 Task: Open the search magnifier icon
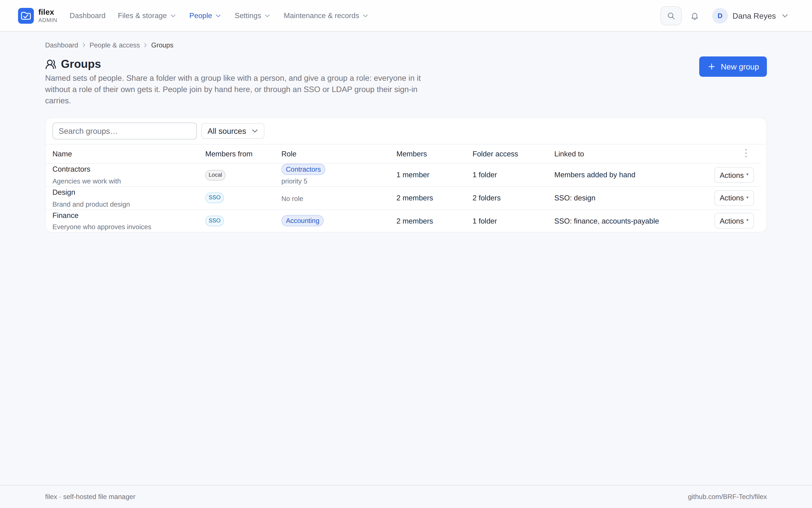pyautogui.click(x=671, y=16)
